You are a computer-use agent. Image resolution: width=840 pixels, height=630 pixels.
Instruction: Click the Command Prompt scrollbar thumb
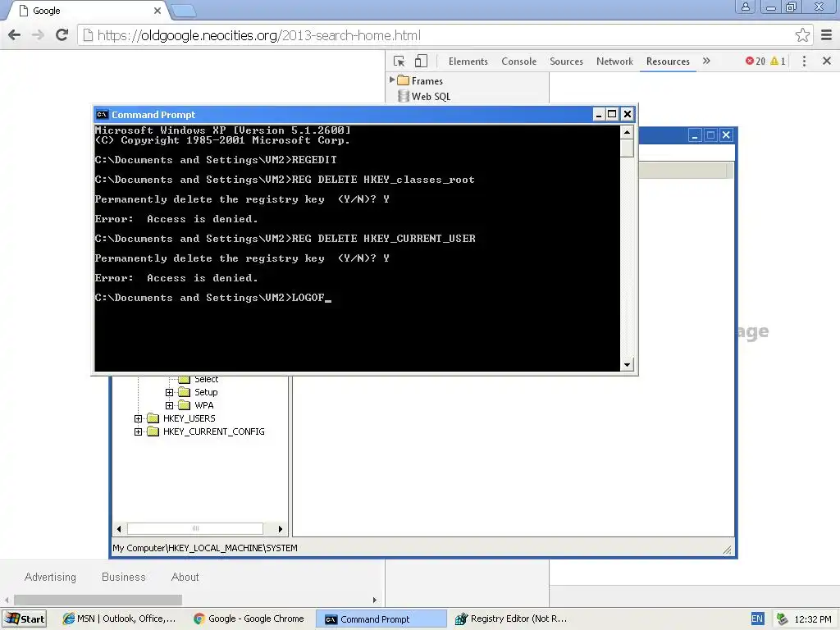coord(627,148)
